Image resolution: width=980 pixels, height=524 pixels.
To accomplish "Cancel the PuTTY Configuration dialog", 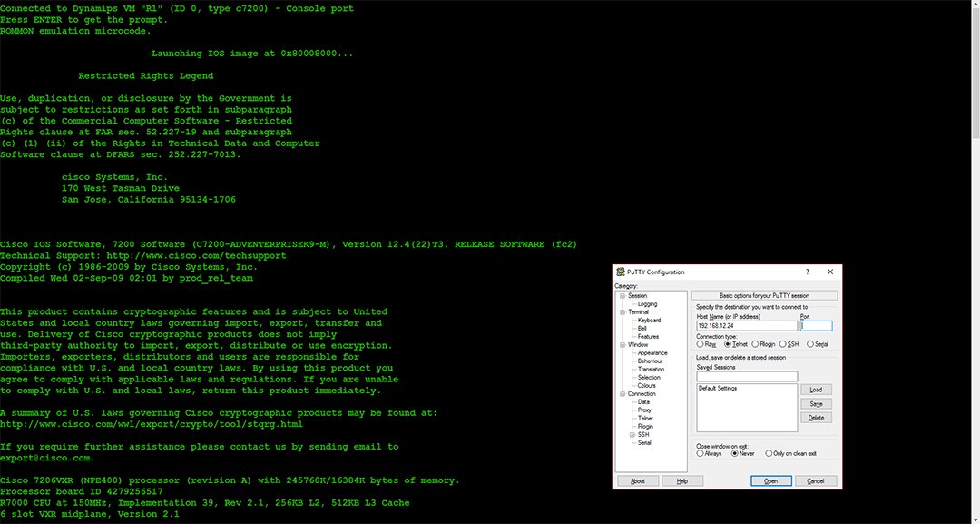I will [x=816, y=480].
